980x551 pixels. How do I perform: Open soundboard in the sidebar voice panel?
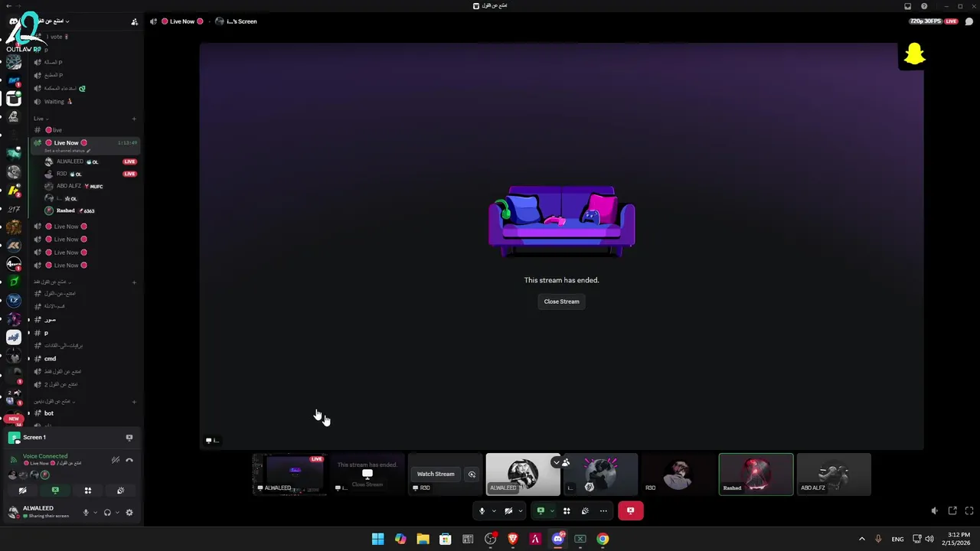[120, 491]
